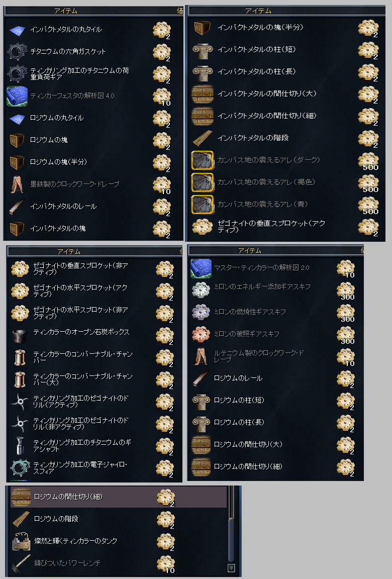392x579 pixels.
Task: Click the 黒鉄製のクロックワーク・ドレープ trousers icon
Action: [x=17, y=184]
